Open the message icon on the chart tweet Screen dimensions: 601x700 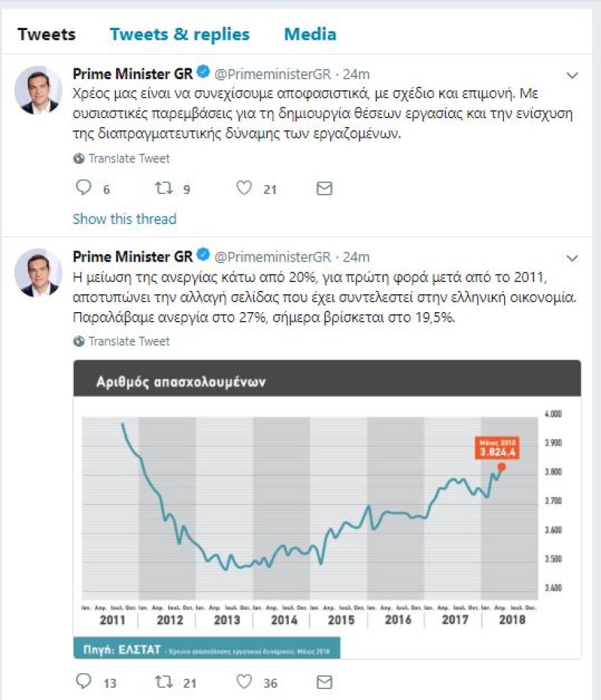click(x=324, y=681)
